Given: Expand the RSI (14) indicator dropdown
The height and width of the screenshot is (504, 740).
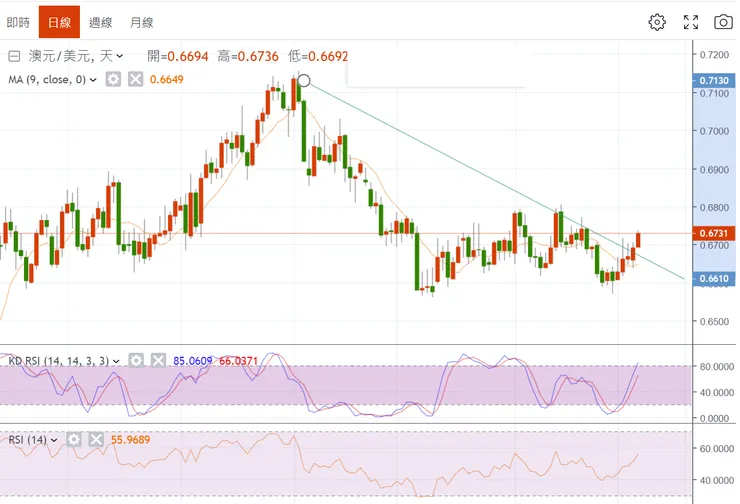Looking at the screenshot, I should [55, 439].
